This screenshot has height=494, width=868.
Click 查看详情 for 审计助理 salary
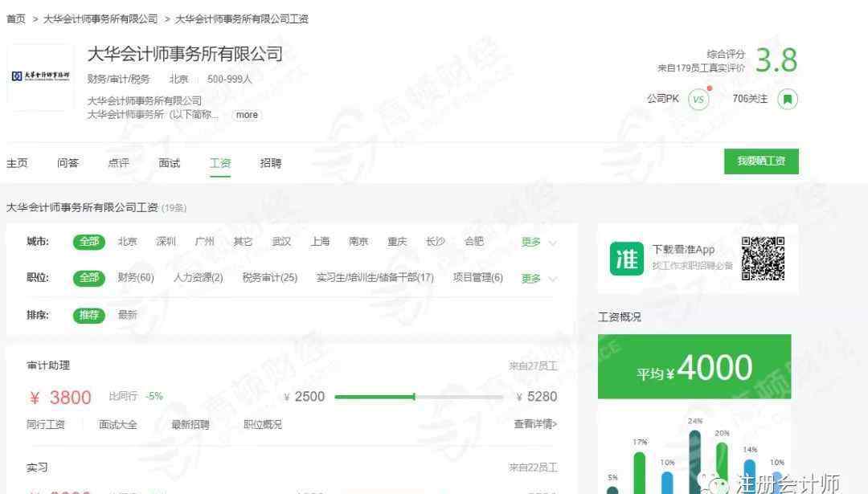[535, 424]
